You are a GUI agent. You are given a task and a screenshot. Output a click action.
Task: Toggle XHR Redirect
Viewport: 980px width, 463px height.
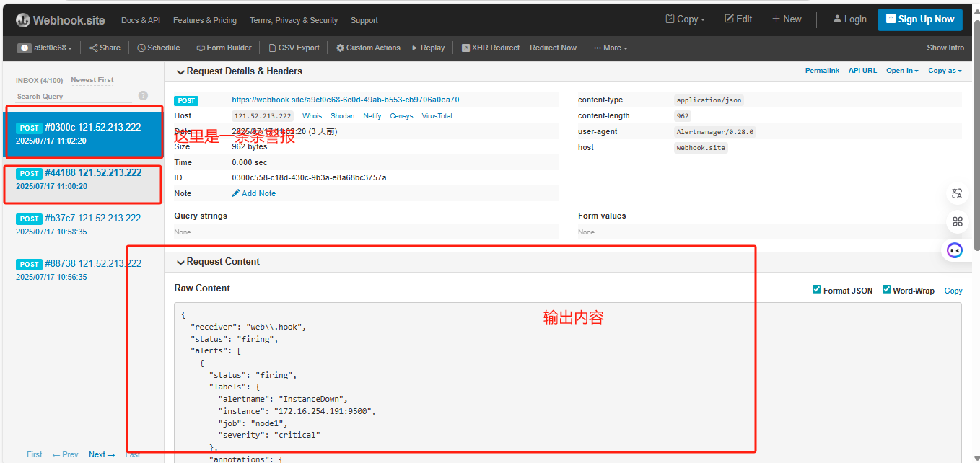(x=491, y=48)
